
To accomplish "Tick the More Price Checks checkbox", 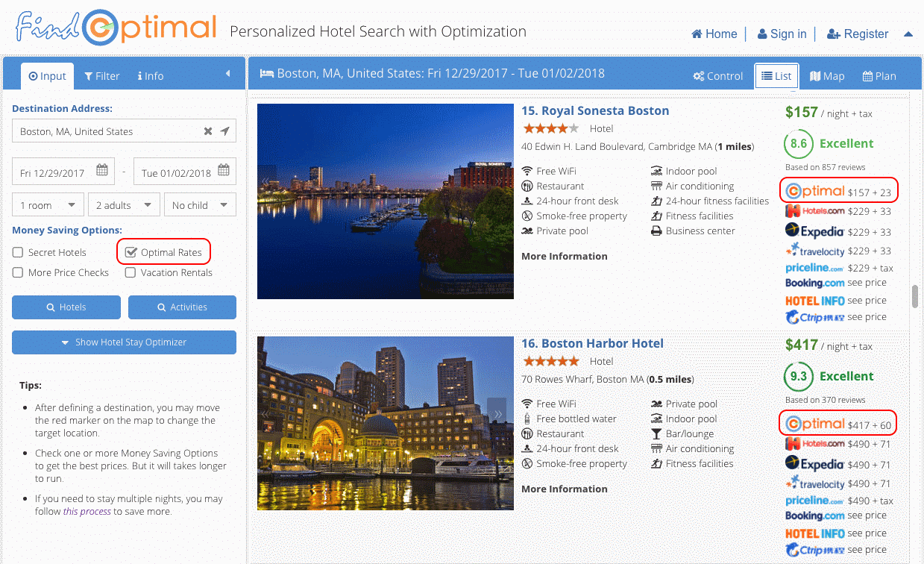I will coord(18,272).
